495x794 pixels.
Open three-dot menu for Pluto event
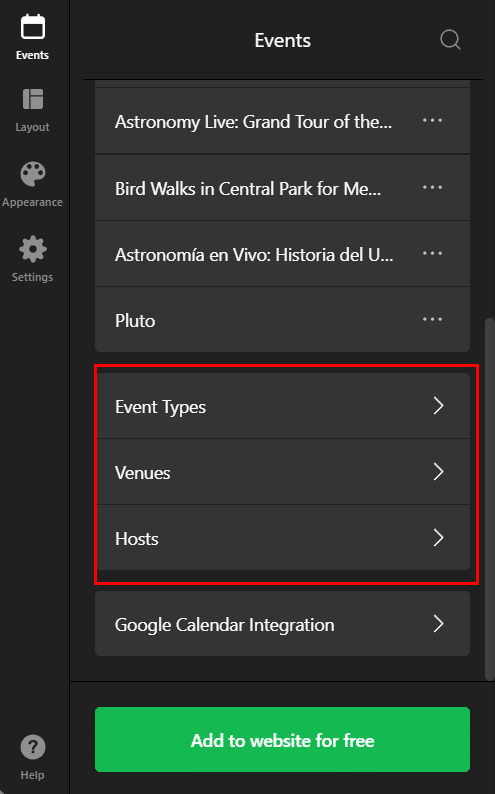(432, 319)
